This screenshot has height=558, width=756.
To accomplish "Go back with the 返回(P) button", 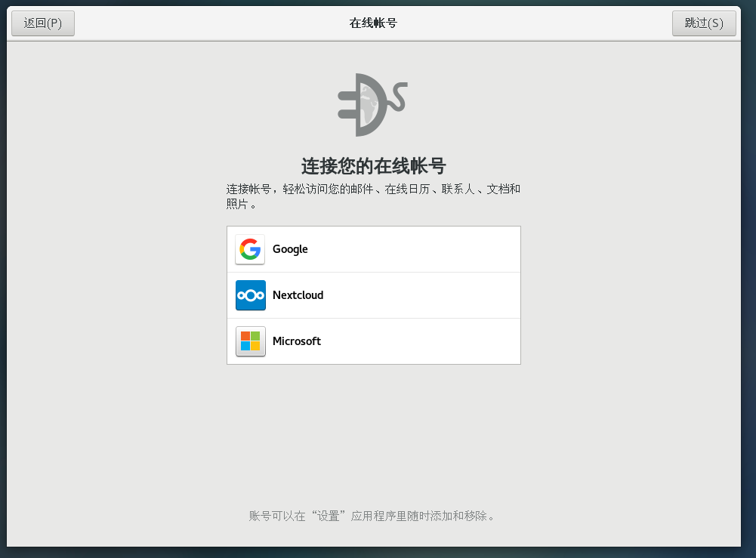I will pos(43,23).
